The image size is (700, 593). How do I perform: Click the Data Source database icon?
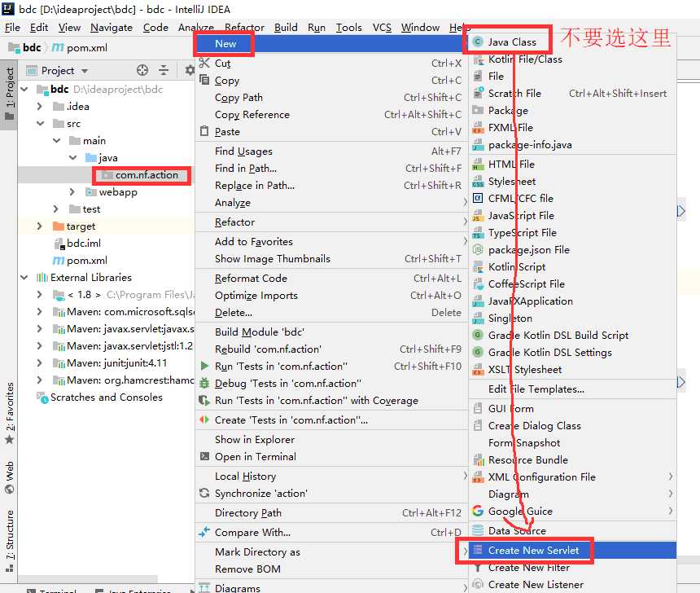[x=478, y=530]
